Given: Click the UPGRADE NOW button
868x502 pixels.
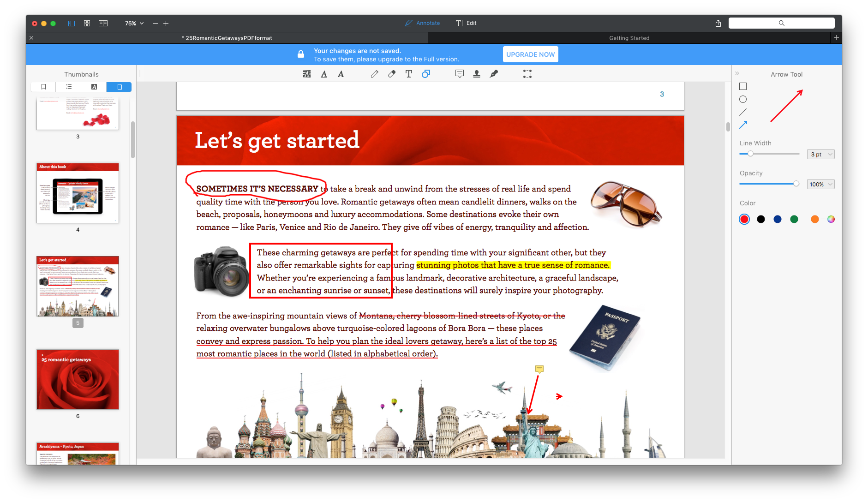Looking at the screenshot, I should click(530, 54).
